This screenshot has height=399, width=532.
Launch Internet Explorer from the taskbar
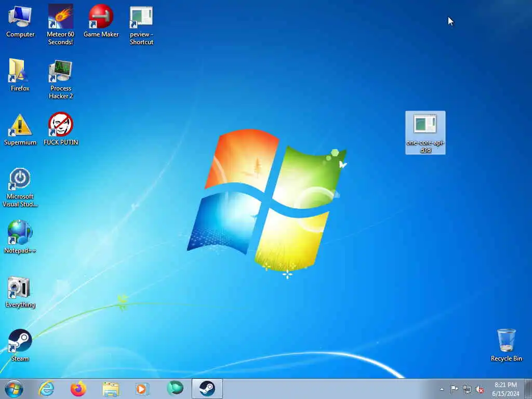tap(46, 389)
